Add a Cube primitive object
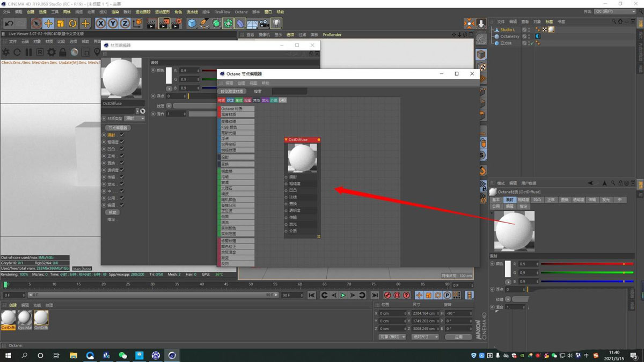The width and height of the screenshot is (644, 362). point(192,24)
